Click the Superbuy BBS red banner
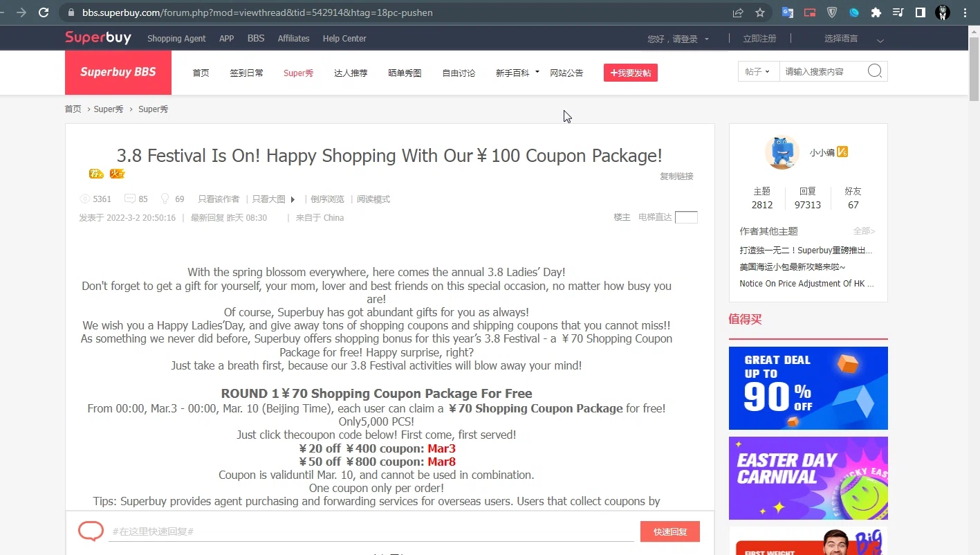Screen dimensions: 980x555 [x=118, y=72]
